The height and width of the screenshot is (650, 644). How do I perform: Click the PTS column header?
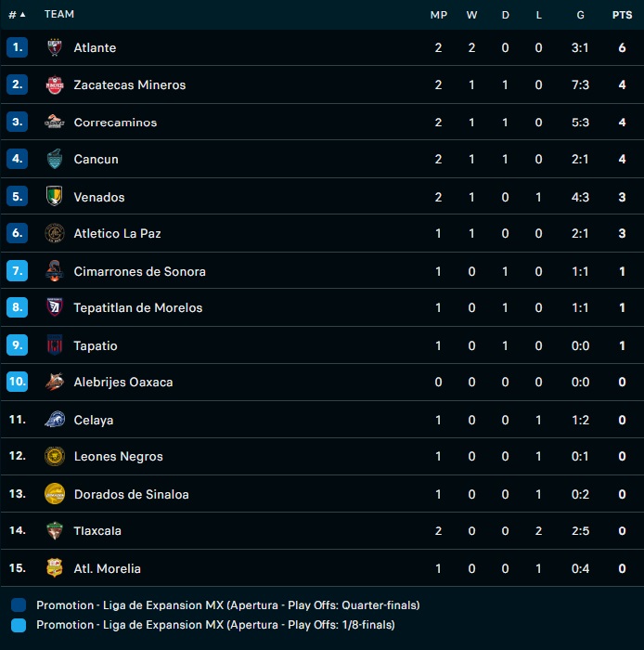(x=622, y=15)
